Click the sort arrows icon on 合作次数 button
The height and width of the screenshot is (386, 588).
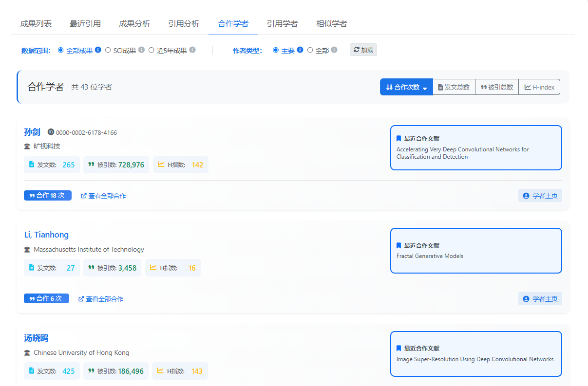pyautogui.click(x=389, y=87)
